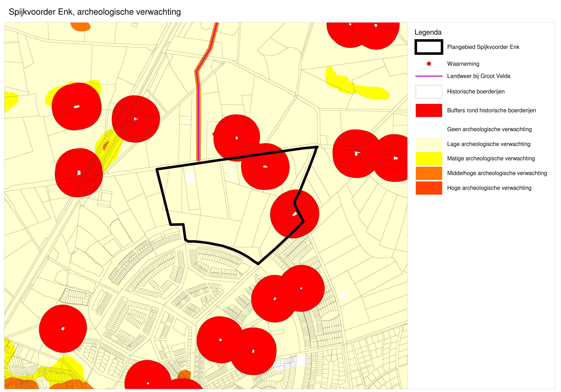Click the 'Plangebied Spijkvoorder Enk' legend label
The image size is (561, 392).
click(x=483, y=47)
